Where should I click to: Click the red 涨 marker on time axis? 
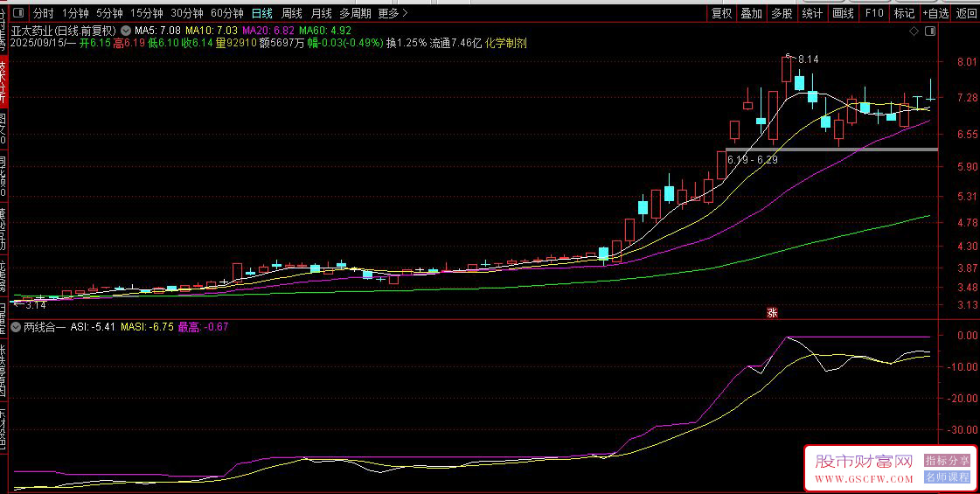coord(772,313)
